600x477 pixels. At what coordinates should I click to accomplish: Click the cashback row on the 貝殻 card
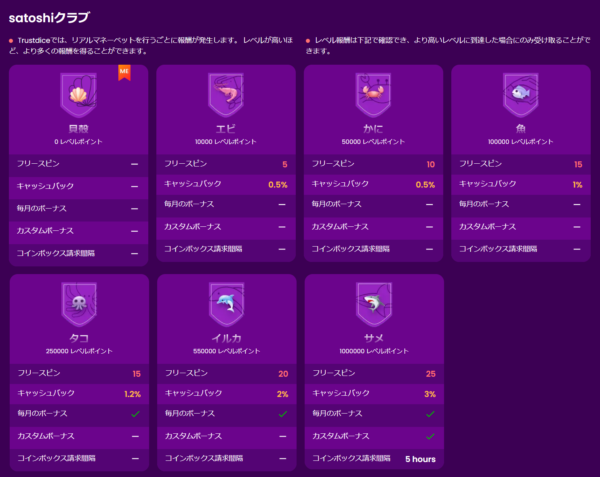78,186
